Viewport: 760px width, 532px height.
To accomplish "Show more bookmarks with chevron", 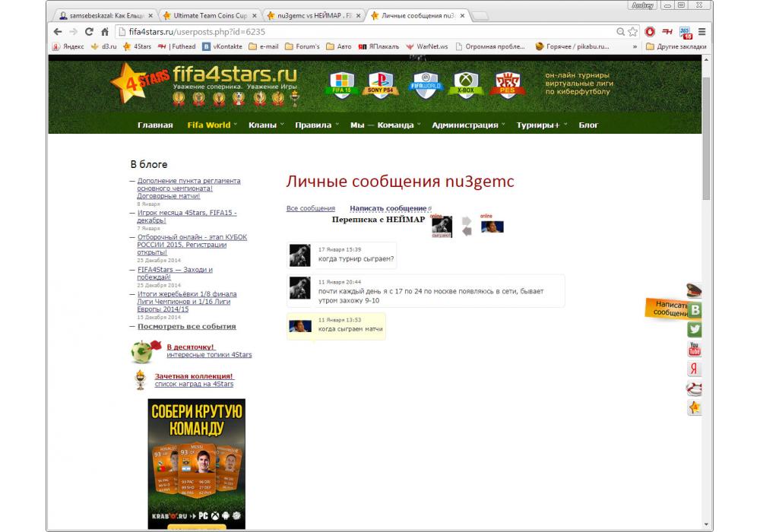I will point(635,47).
